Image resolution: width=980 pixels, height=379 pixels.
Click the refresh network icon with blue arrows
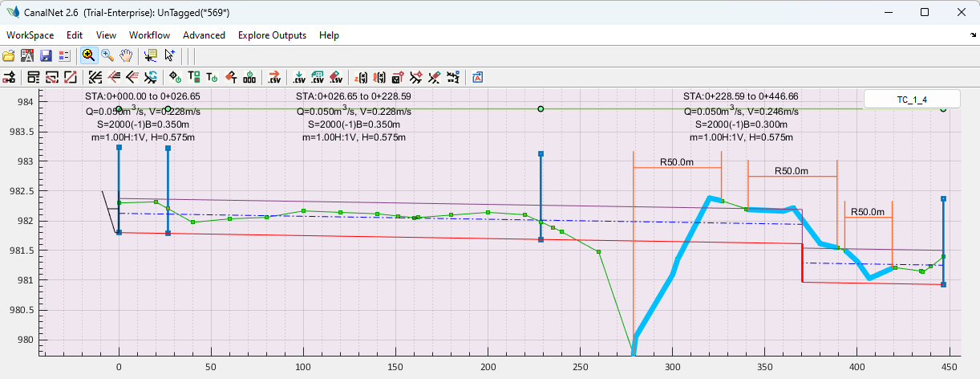[151, 78]
